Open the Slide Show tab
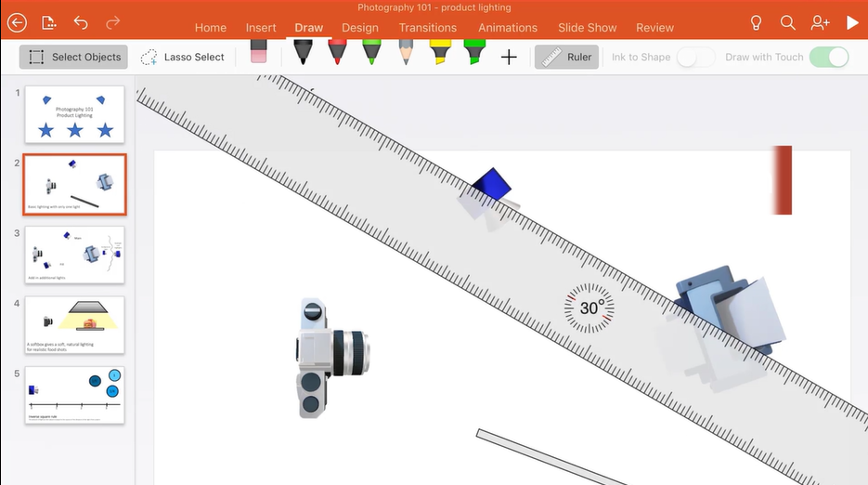868x485 pixels. 587,28
